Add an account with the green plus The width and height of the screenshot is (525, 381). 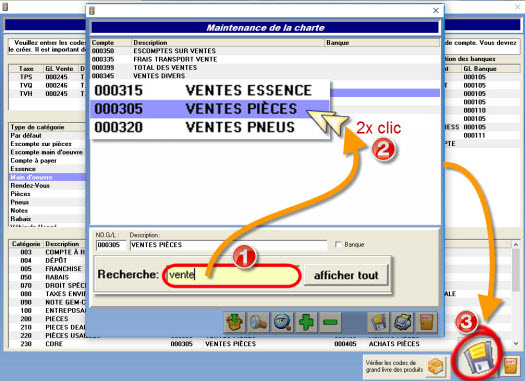(x=306, y=322)
